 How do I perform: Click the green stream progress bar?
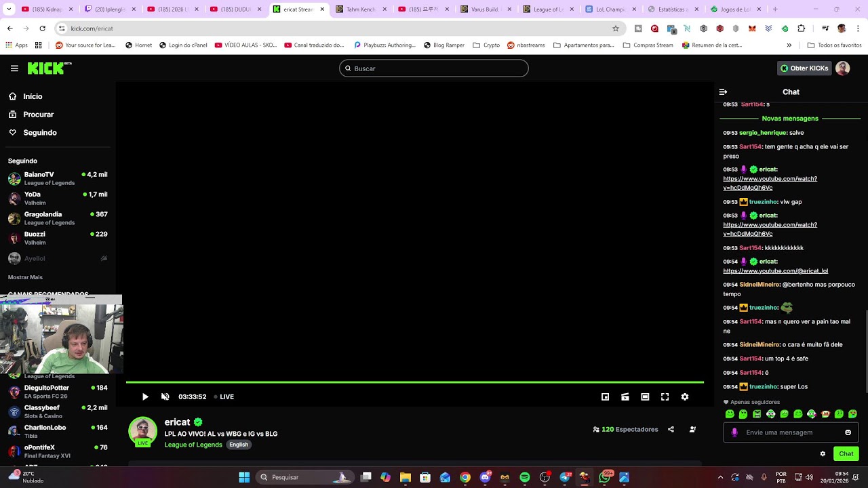(415, 382)
